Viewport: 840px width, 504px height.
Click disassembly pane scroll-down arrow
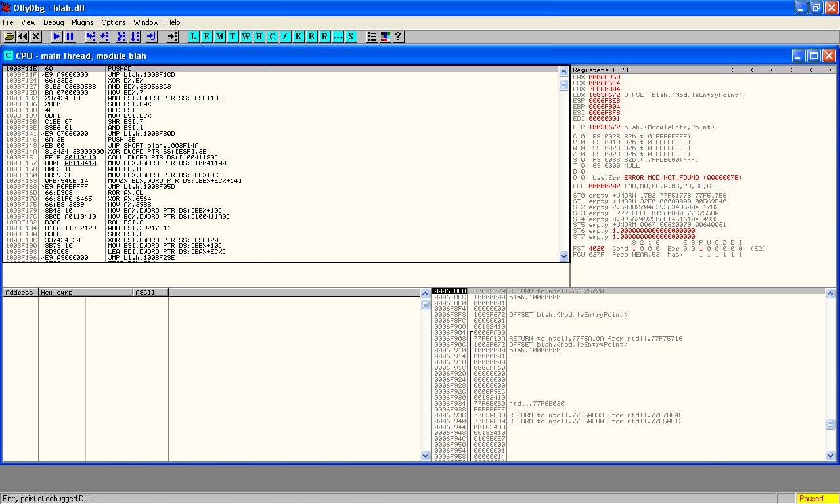[x=564, y=257]
